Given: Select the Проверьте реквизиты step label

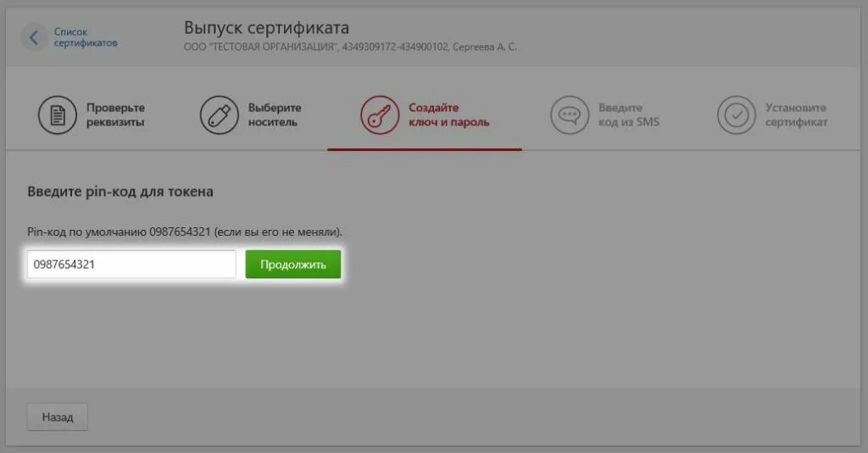Looking at the screenshot, I should pos(115,115).
